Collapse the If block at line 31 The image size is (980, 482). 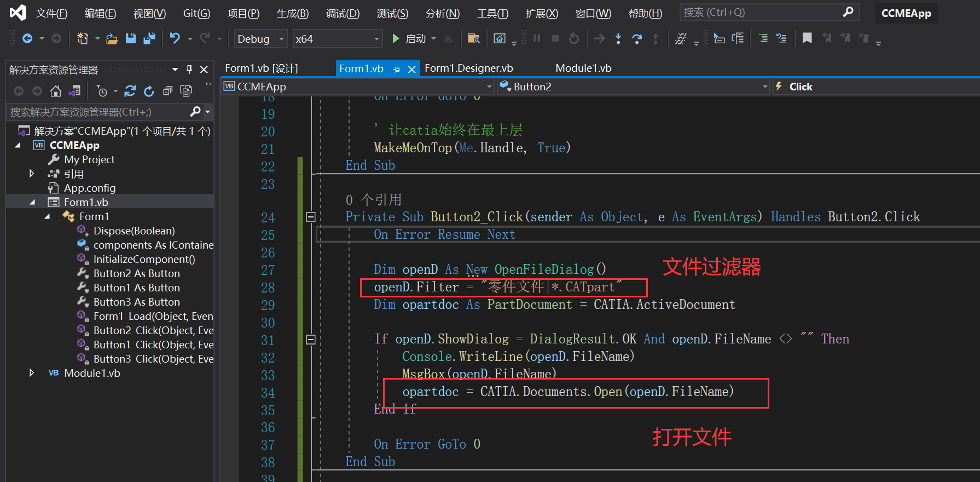310,340
